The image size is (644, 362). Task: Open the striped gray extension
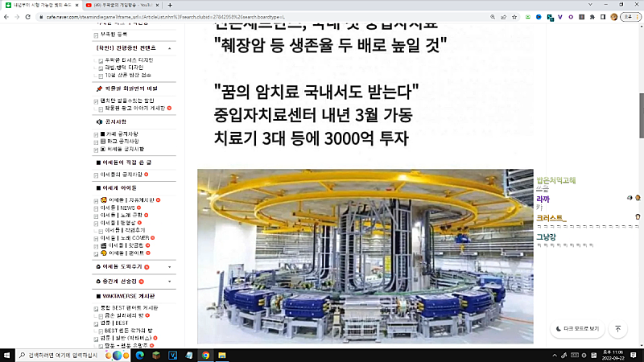coord(581,17)
